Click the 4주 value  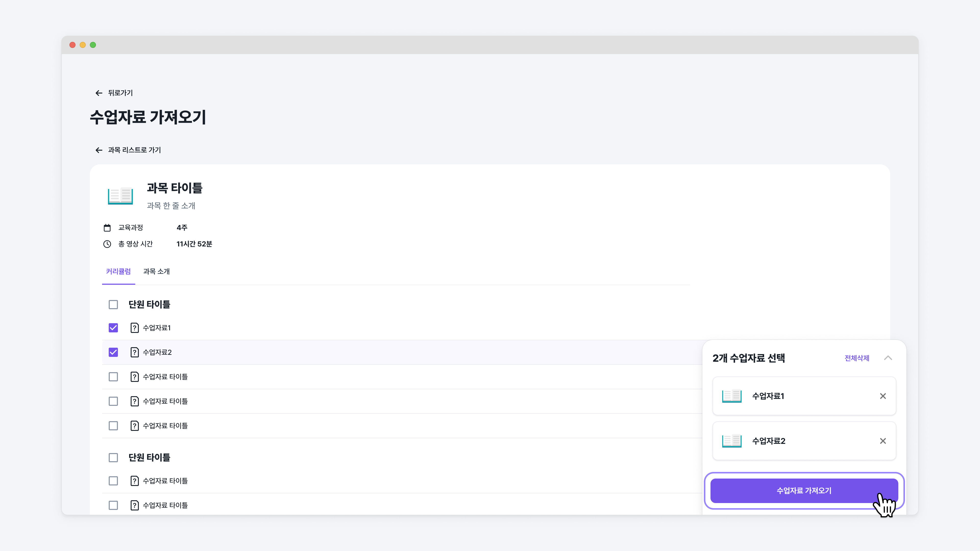182,228
